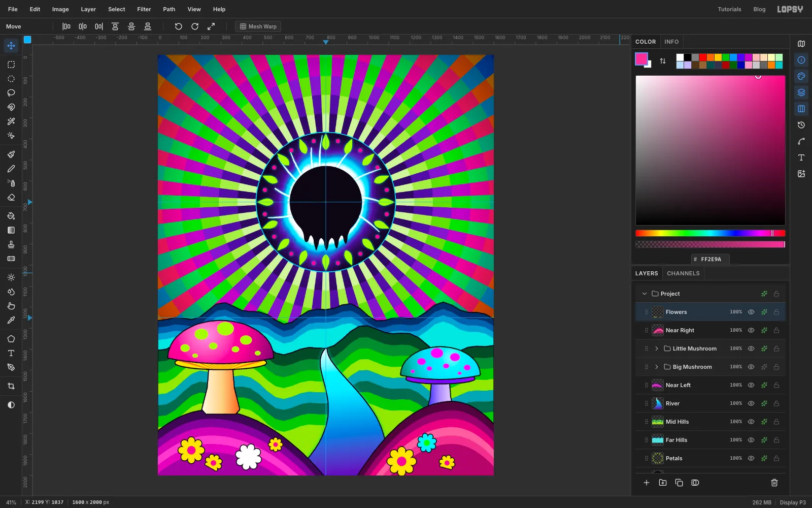Click the Mesh Warp button

click(x=258, y=26)
